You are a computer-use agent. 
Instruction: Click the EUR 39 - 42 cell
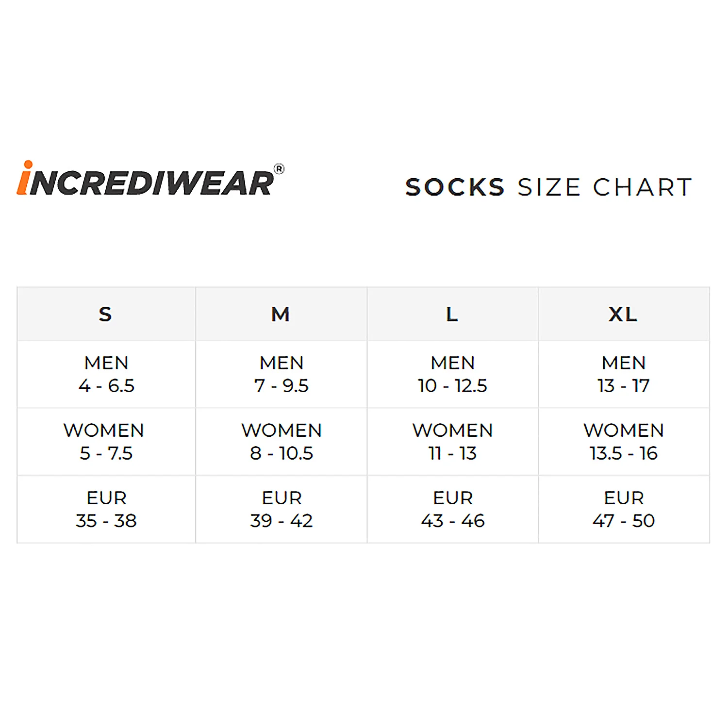click(281, 509)
